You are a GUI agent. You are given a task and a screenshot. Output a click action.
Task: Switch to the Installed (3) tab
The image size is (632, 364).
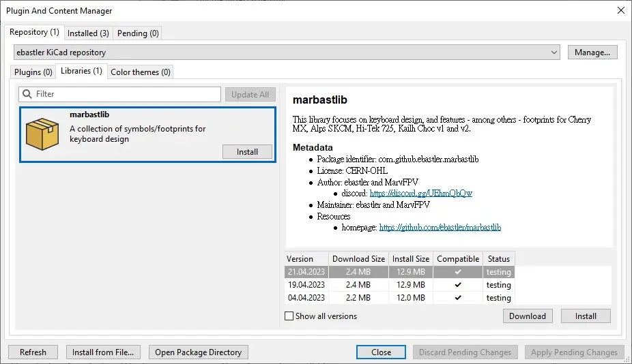88,33
